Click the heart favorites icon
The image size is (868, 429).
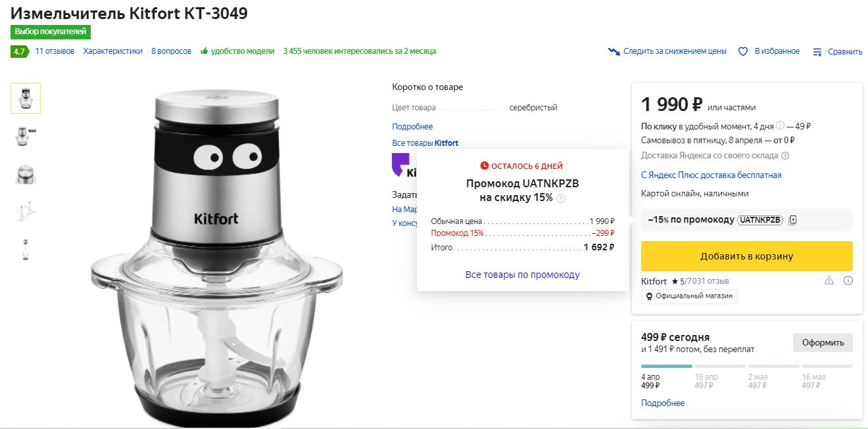[743, 51]
